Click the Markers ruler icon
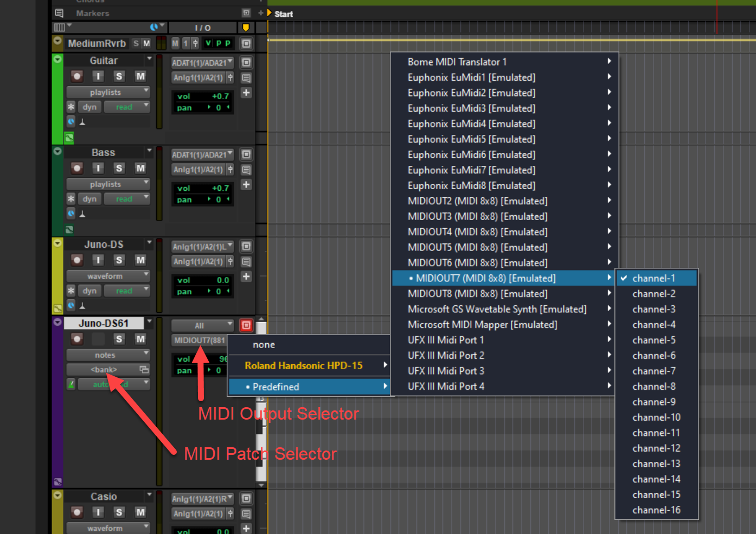This screenshot has width=756, height=534. click(60, 13)
